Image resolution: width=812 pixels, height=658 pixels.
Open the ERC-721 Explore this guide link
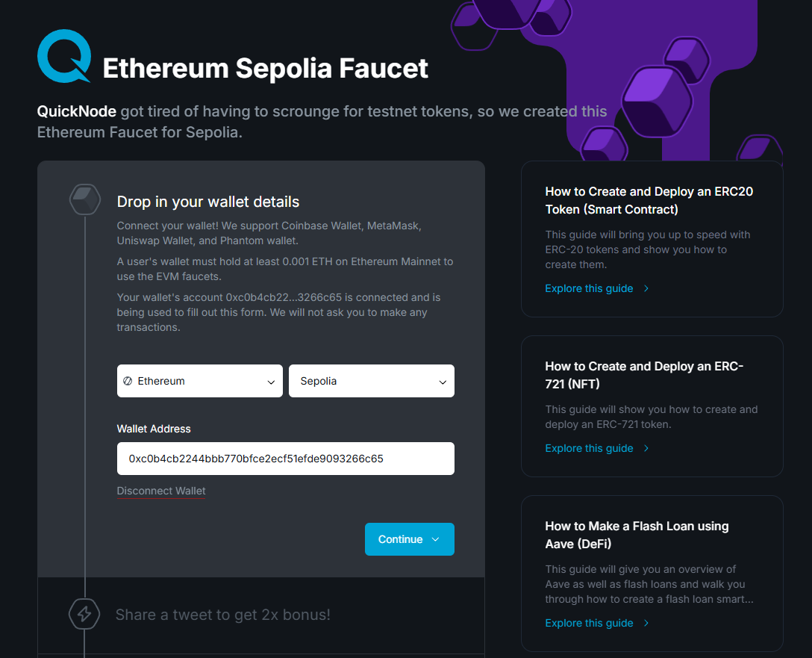coord(589,448)
